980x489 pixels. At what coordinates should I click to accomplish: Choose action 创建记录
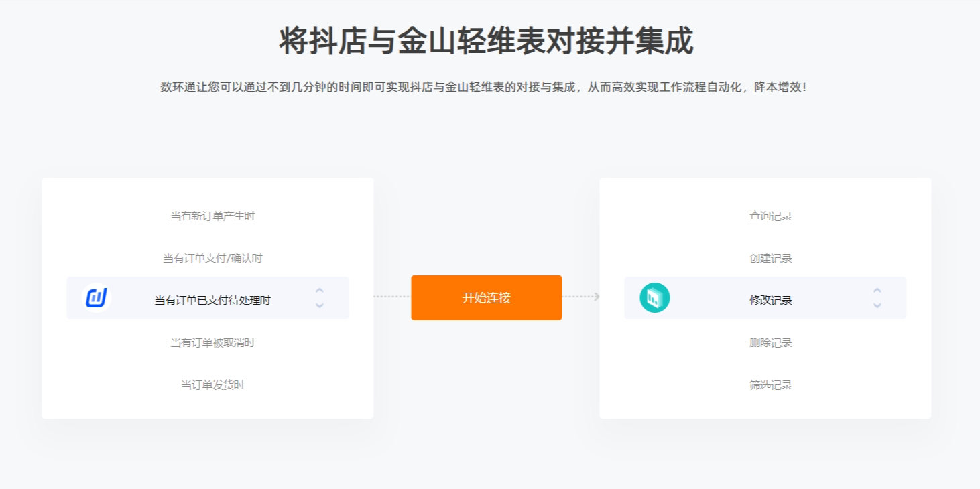point(771,259)
